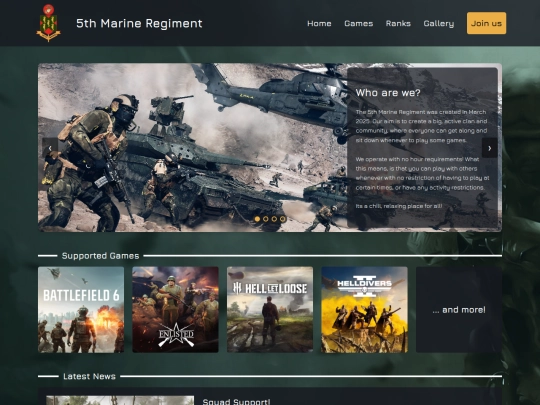Viewport: 540px width, 405px height.
Task: Open the Battlefield 6 game card
Action: click(x=81, y=310)
